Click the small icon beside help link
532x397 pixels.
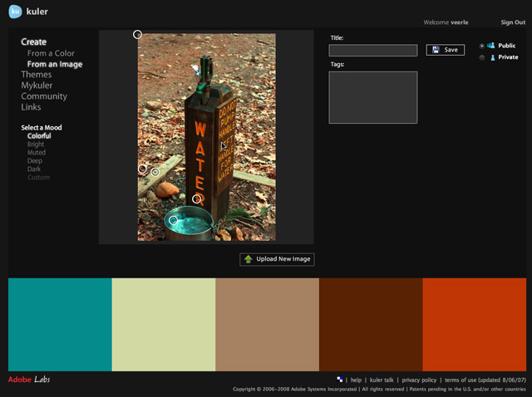pos(339,380)
